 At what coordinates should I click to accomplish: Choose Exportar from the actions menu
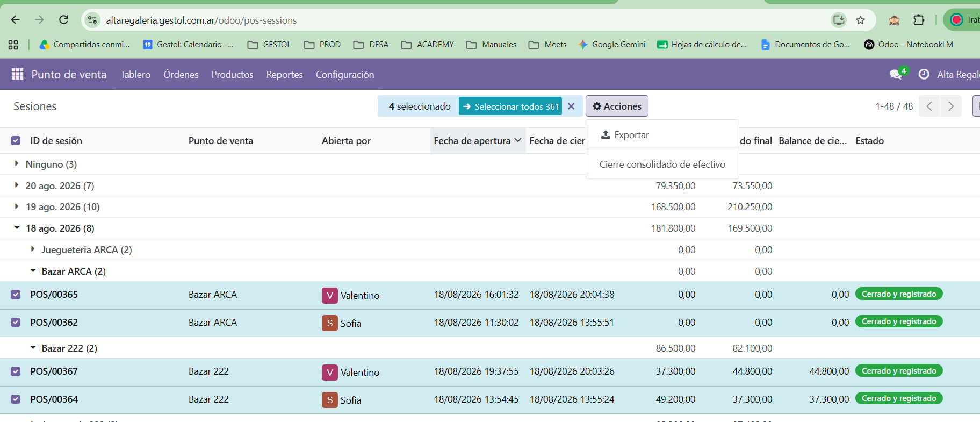[662, 135]
